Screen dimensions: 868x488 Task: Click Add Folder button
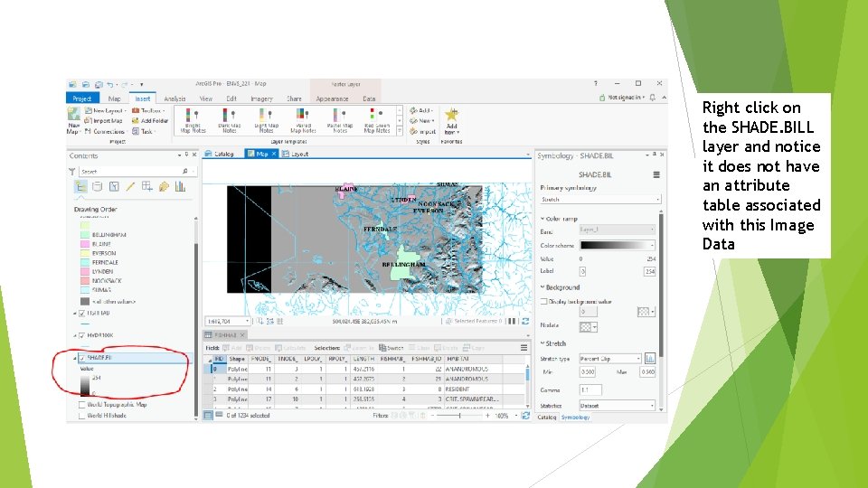pos(150,120)
